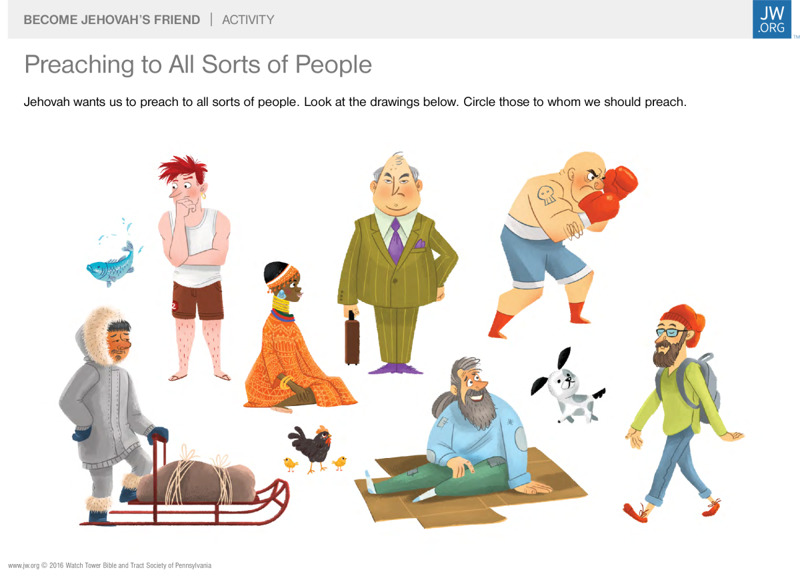Click the black-and-white puppy drawing
Image resolution: width=800 pixels, height=576 pixels.
coord(568,386)
